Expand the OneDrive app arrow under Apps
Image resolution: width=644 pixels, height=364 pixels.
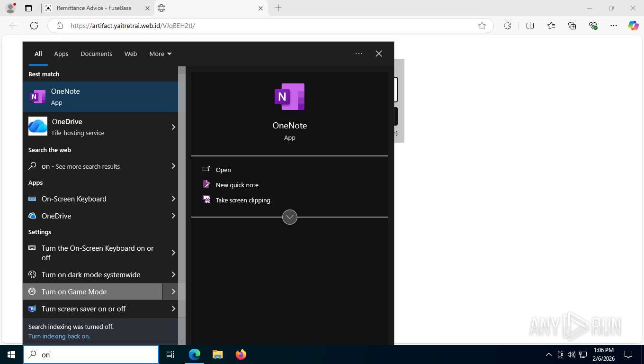click(173, 216)
